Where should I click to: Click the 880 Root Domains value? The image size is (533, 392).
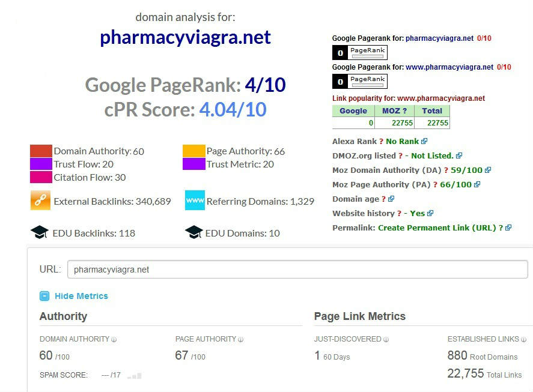(x=483, y=355)
